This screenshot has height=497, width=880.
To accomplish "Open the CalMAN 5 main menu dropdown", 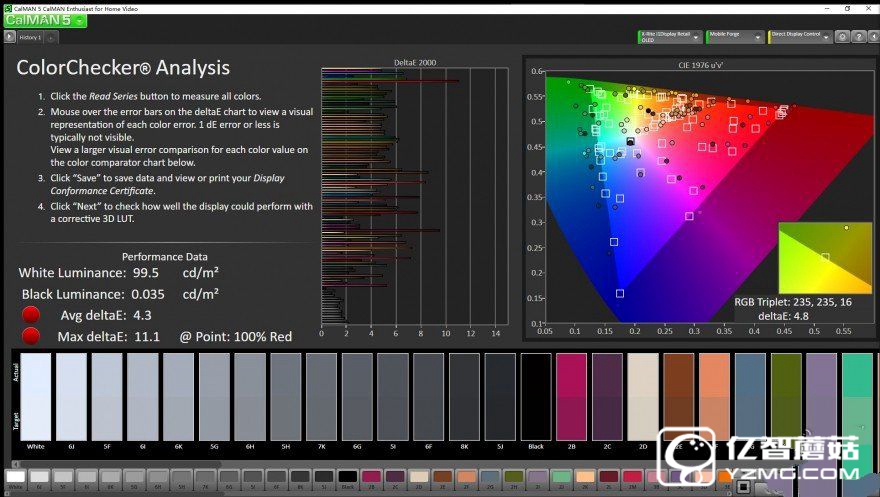I will coord(80,20).
